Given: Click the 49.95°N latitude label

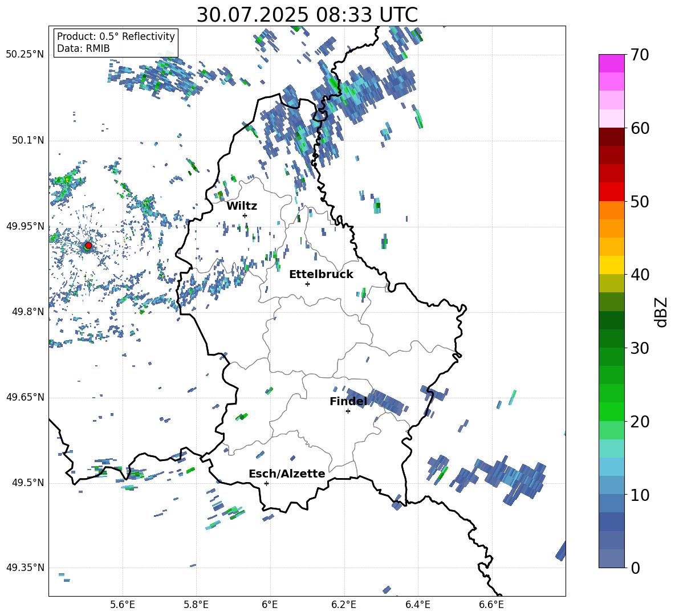Looking at the screenshot, I should (x=25, y=226).
